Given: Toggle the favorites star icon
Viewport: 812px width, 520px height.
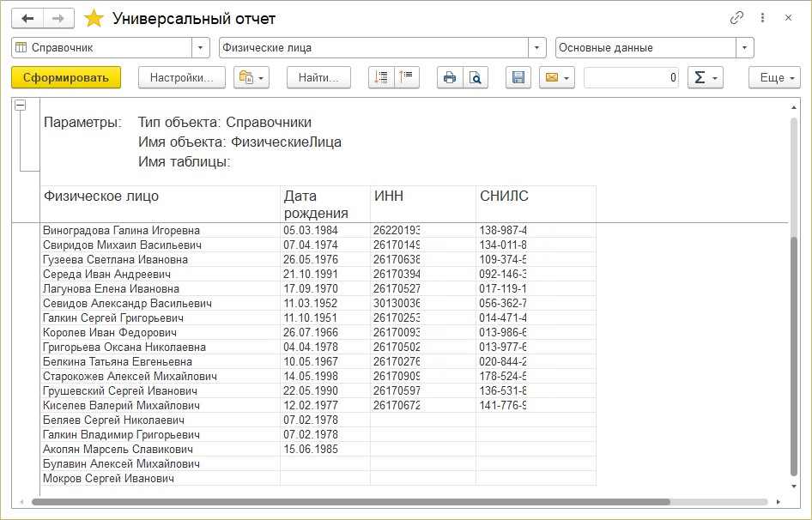Looking at the screenshot, I should point(94,19).
